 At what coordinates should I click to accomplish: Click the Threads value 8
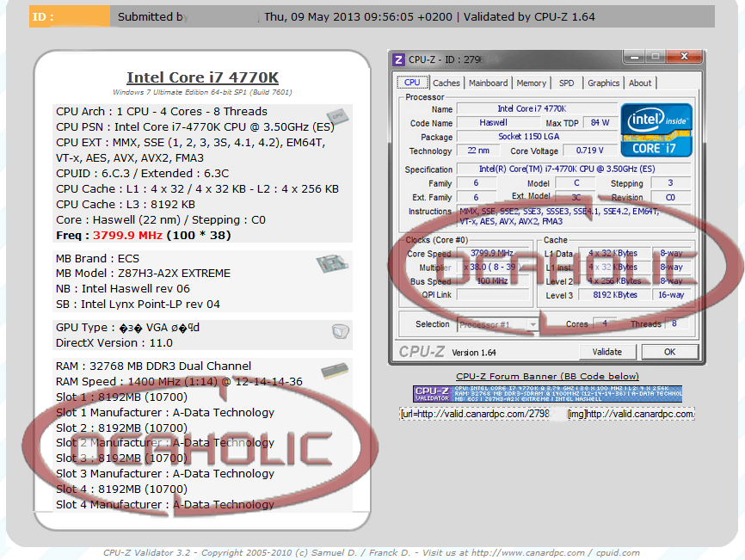click(x=676, y=323)
